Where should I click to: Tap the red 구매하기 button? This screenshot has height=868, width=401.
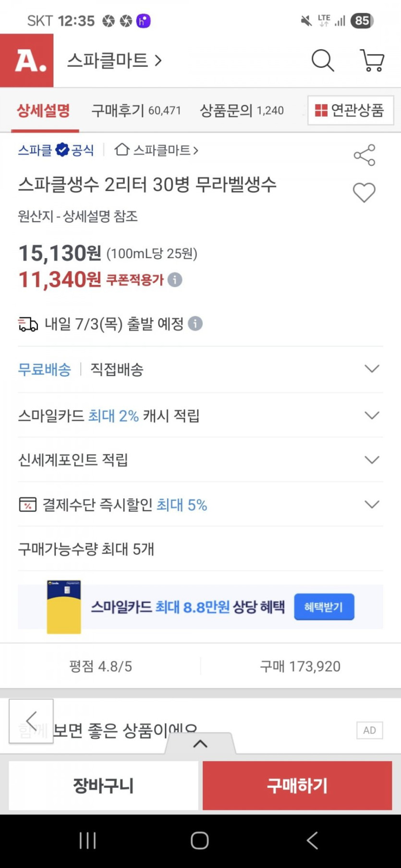(297, 785)
